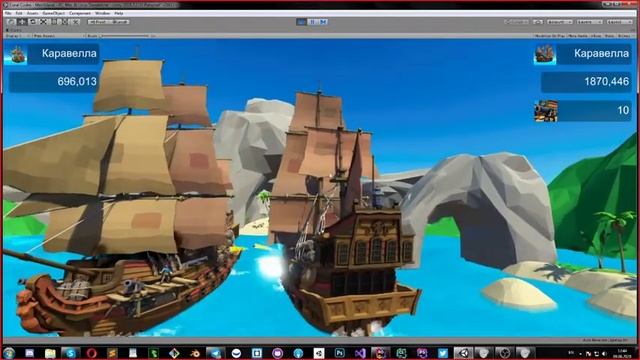Open the Window menu
This screenshot has width=640, height=360.
[x=102, y=13]
